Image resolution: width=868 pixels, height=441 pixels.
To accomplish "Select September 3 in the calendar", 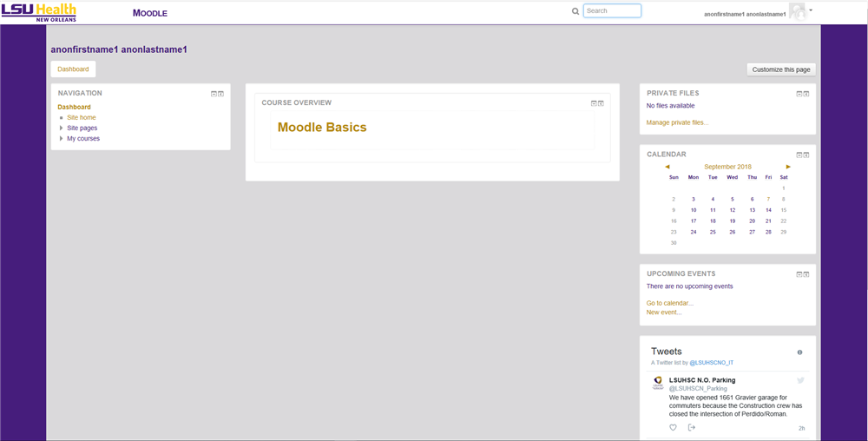I will point(693,199).
